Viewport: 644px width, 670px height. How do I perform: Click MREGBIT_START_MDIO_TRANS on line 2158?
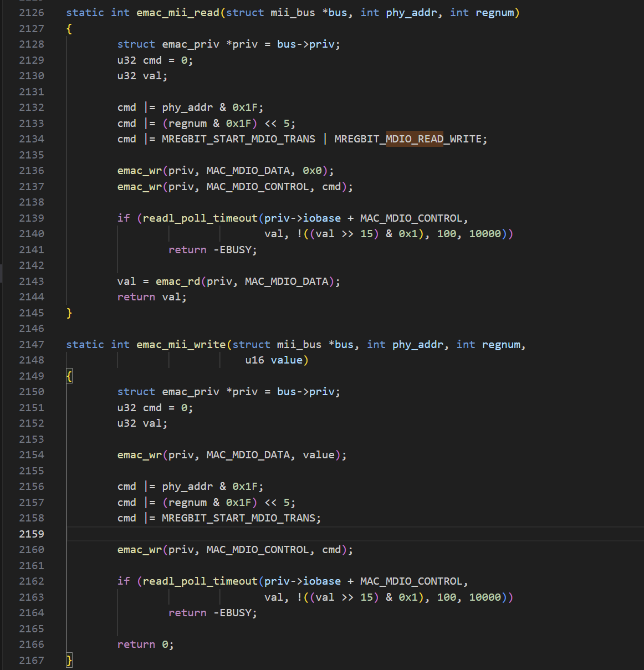coord(238,518)
